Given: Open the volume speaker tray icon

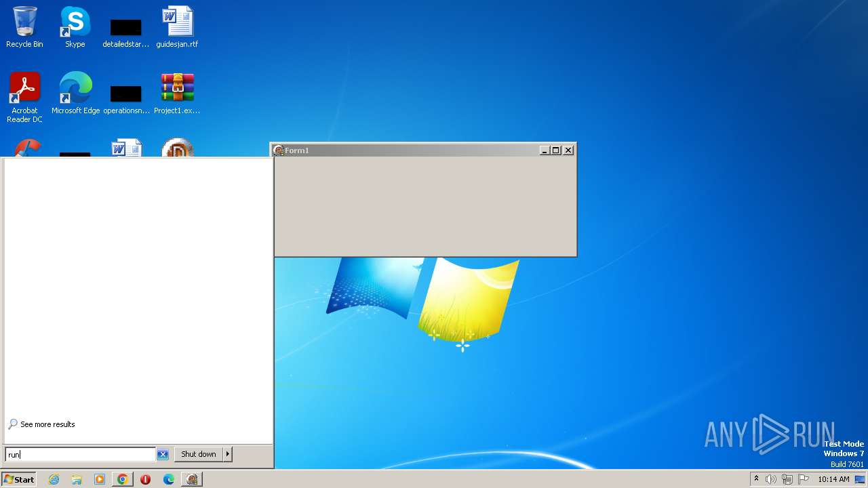Looking at the screenshot, I should point(771,479).
